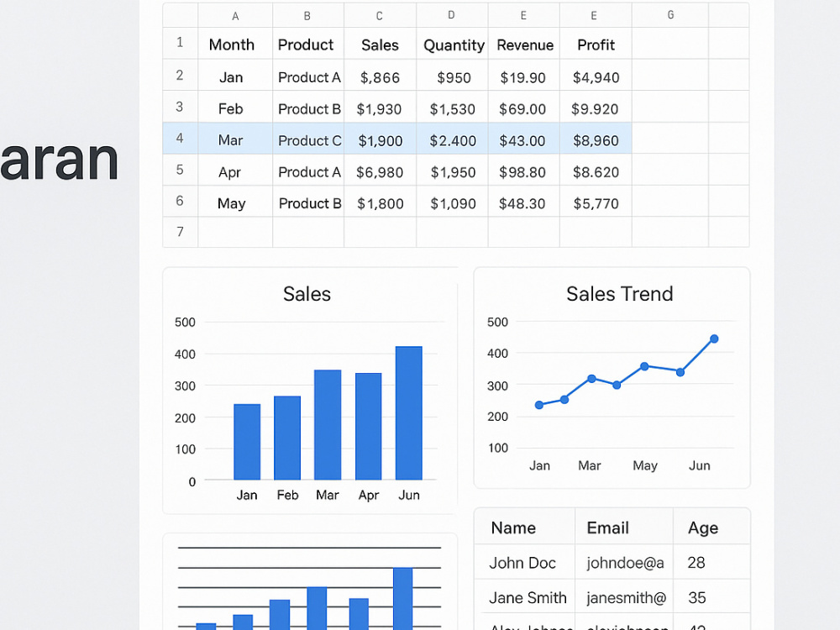
Task: Click the $48.30 revenue cell
Action: [524, 202]
